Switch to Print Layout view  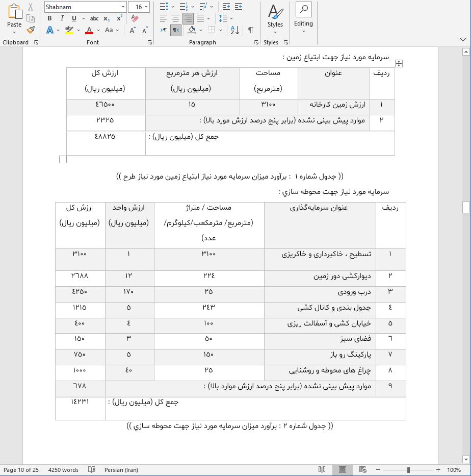pos(343,470)
